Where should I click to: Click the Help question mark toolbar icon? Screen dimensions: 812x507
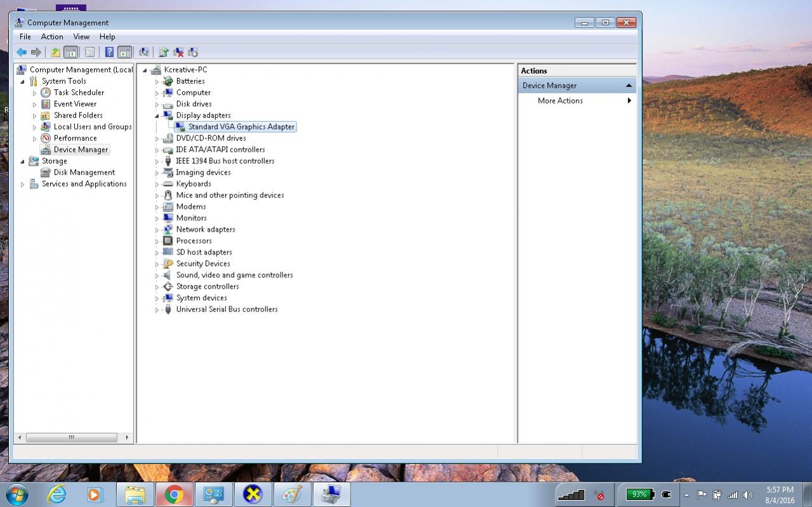tap(109, 52)
